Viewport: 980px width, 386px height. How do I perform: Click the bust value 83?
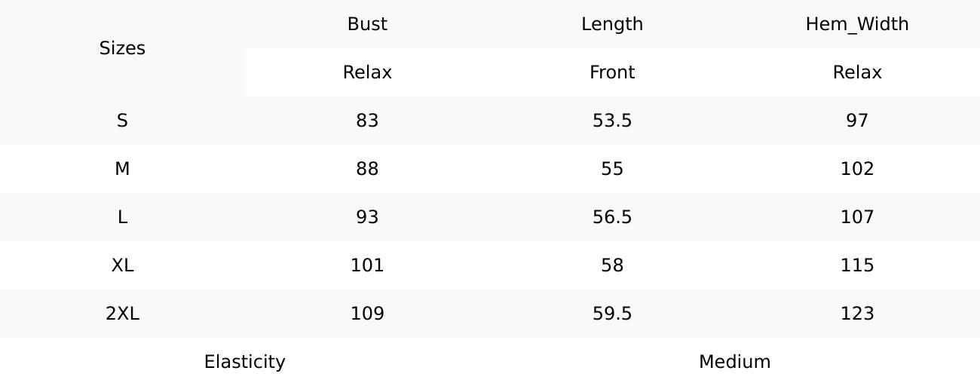[367, 121]
